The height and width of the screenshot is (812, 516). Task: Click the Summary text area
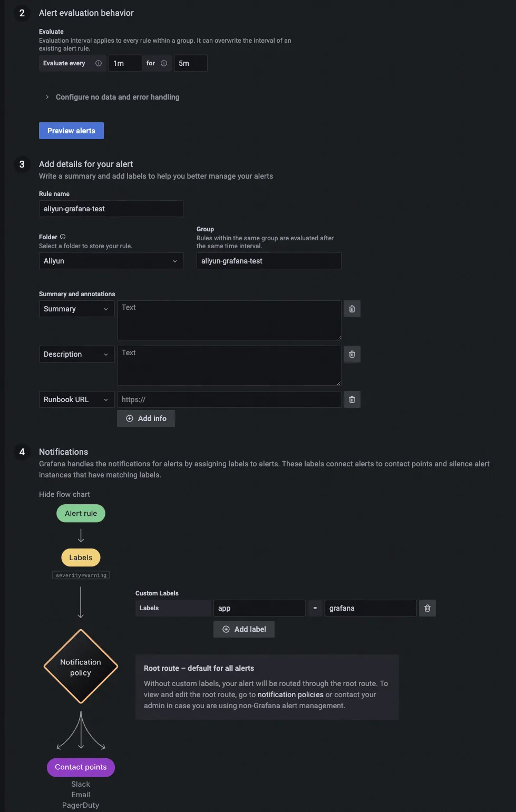pyautogui.click(x=229, y=320)
